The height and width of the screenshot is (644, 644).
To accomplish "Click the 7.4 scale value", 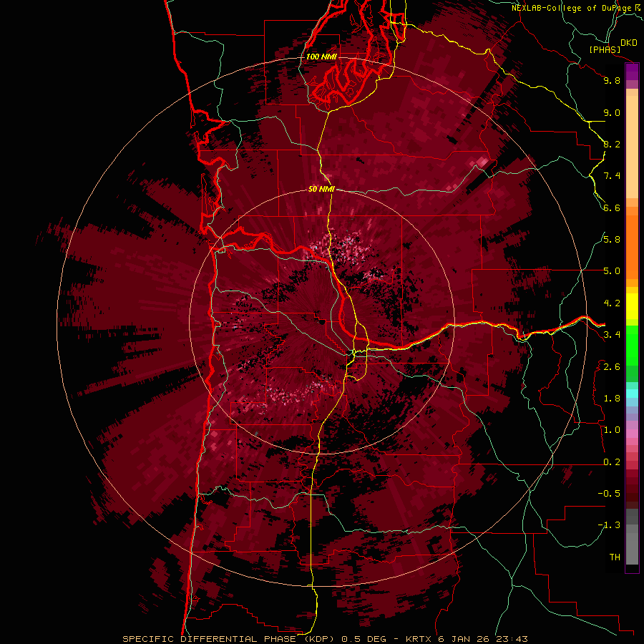I will click(612, 176).
